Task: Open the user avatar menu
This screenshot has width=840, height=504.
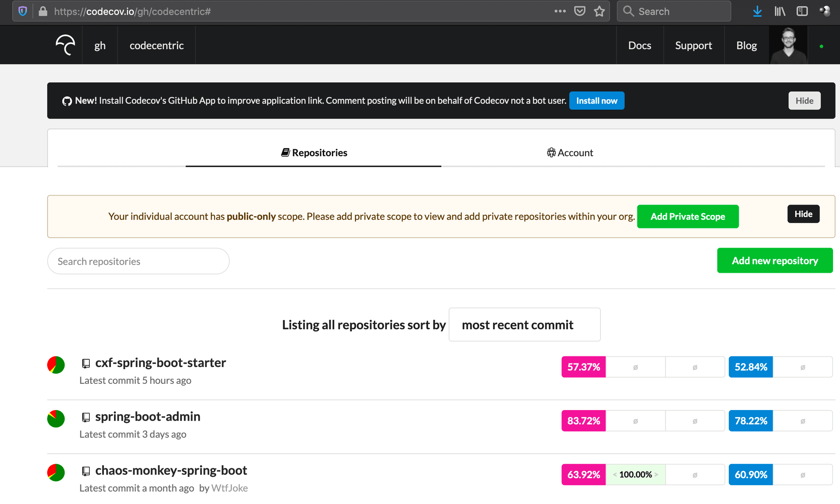Action: 788,45
